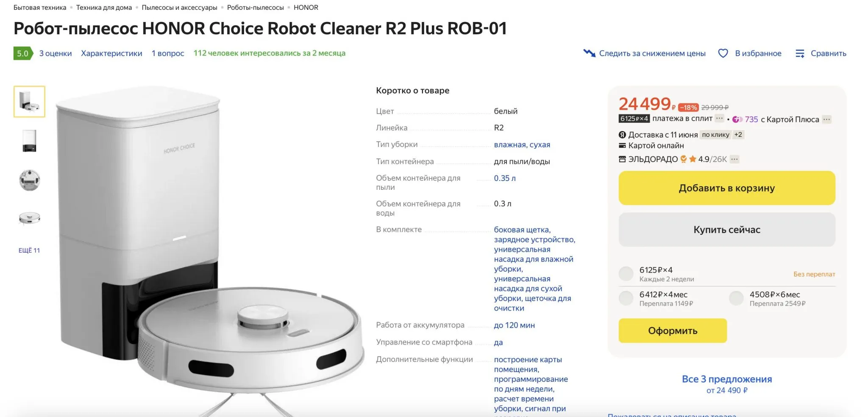Add the robot vacuum to cart
868x417 pixels.
click(x=726, y=188)
